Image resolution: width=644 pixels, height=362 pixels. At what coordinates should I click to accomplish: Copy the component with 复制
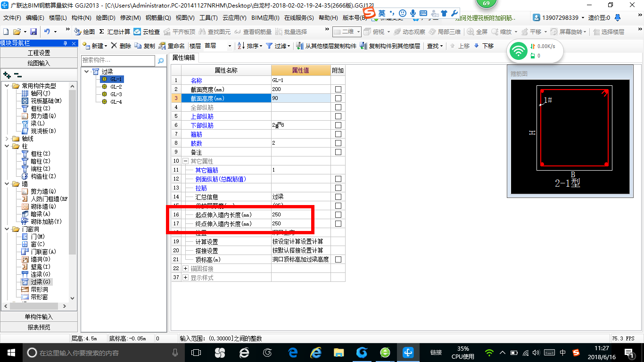point(145,46)
